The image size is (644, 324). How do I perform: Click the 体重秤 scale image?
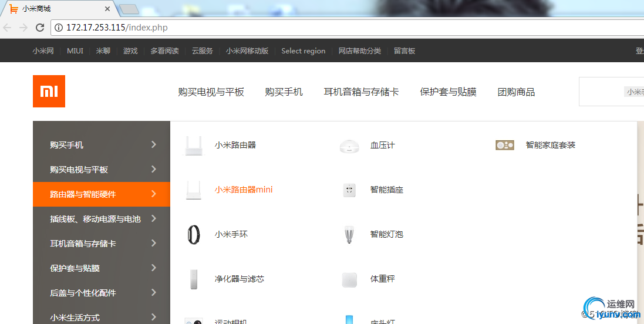point(349,279)
